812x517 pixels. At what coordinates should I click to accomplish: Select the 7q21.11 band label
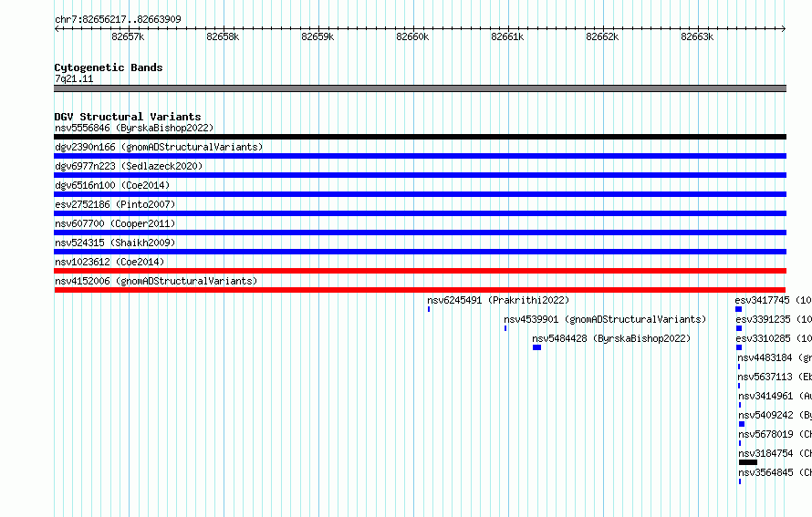[x=74, y=78]
